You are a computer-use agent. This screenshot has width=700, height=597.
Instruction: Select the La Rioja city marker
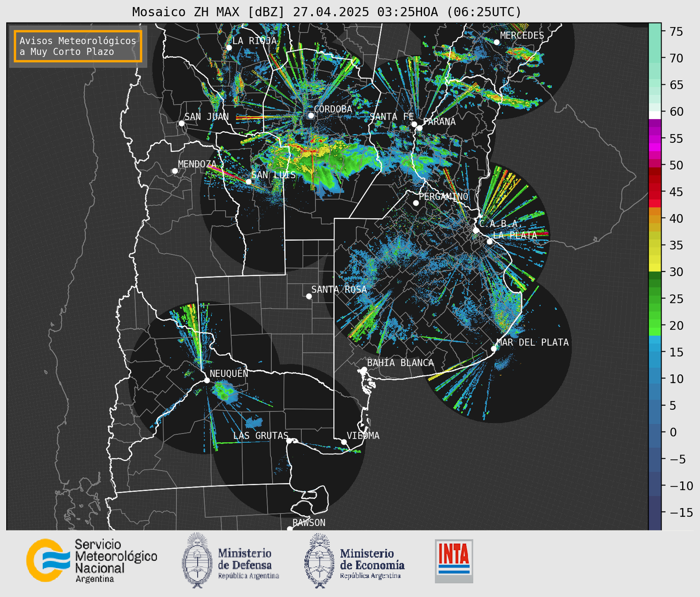coord(229,48)
